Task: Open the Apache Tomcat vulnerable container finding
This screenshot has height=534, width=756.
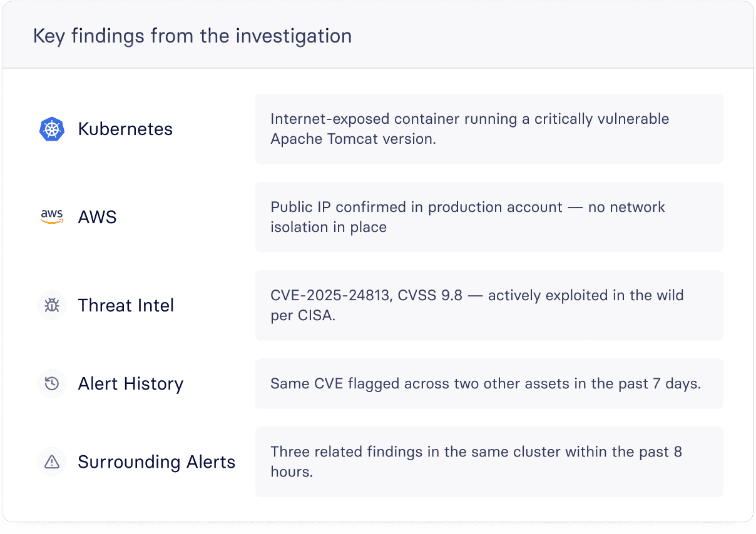Action: 489,129
